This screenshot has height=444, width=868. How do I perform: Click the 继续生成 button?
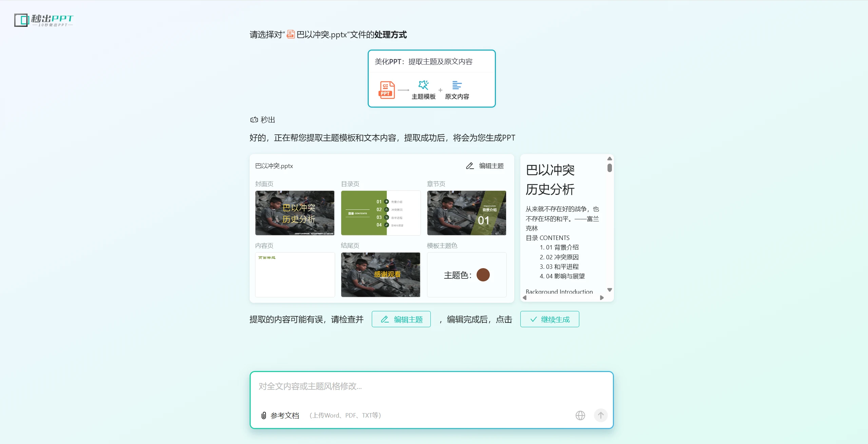[550, 319]
